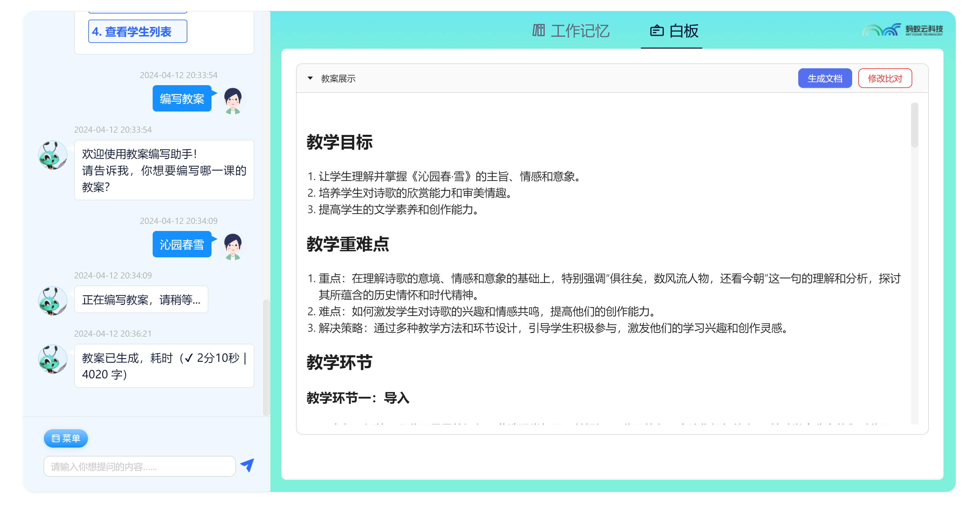
Task: Click the user avatar beside 编写教案
Action: click(x=233, y=100)
